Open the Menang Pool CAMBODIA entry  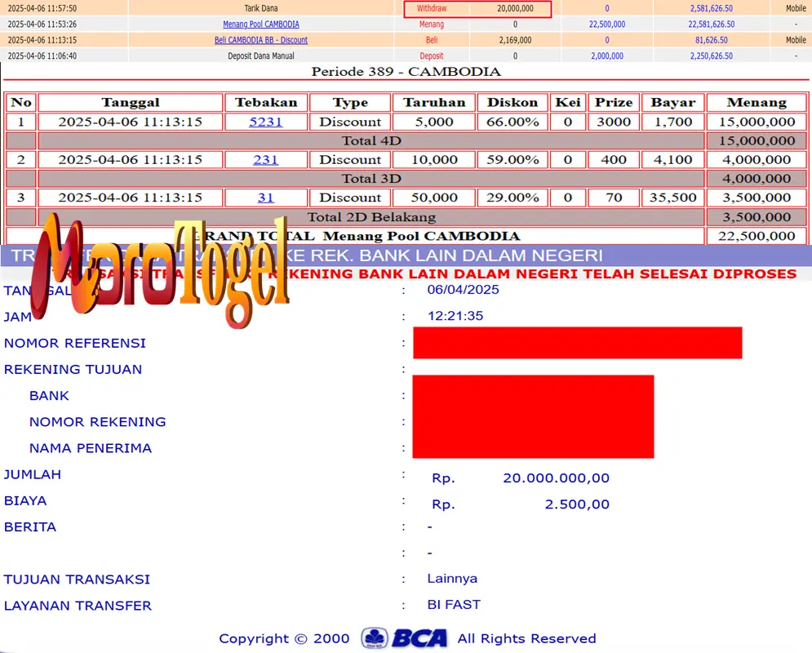point(261,24)
